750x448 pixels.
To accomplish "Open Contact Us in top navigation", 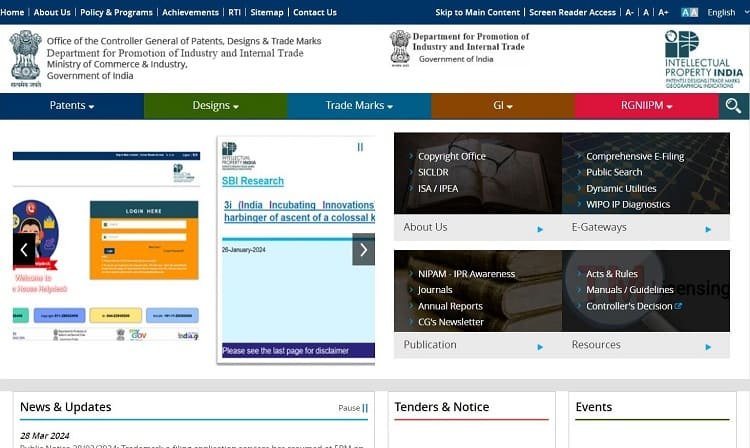I will [x=315, y=12].
